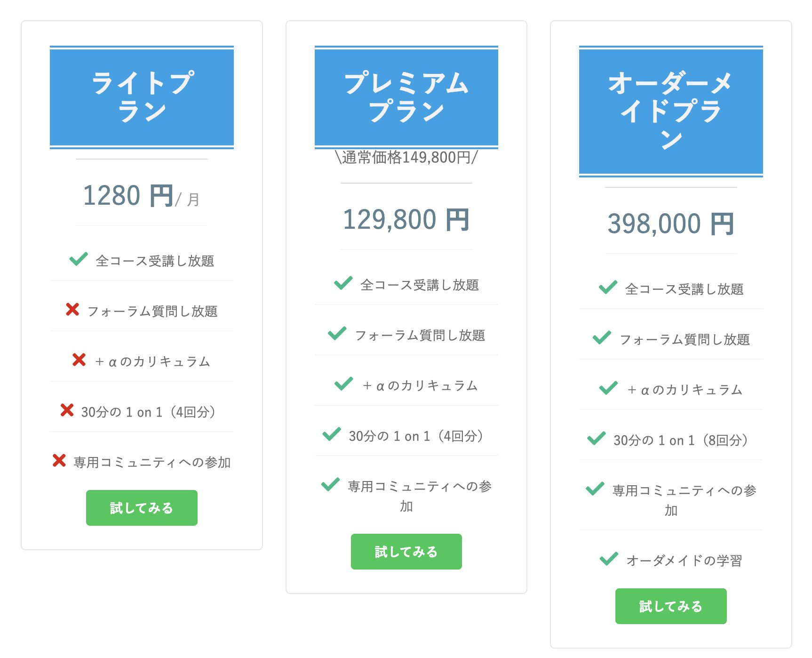Select the blue プレミアムプラン header banner
The image size is (812, 658).
[406, 97]
